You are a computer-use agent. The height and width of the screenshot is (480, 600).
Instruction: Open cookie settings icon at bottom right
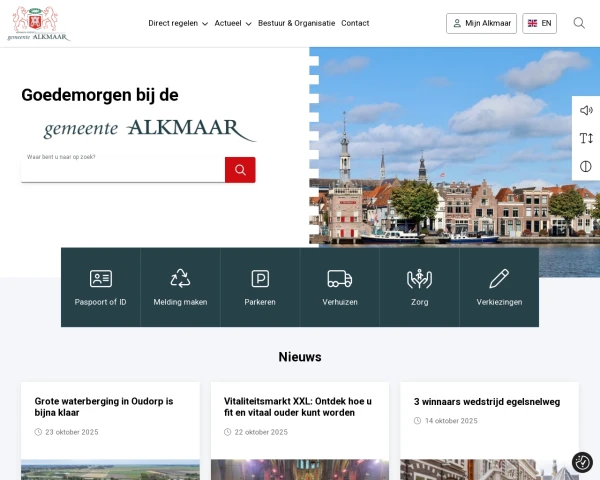(x=582, y=462)
